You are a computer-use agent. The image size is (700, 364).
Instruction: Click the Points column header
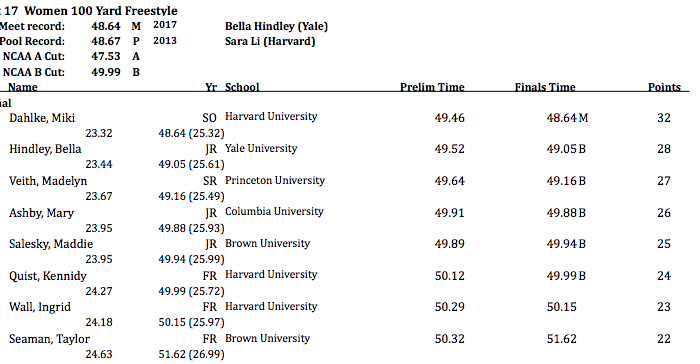coord(664,87)
